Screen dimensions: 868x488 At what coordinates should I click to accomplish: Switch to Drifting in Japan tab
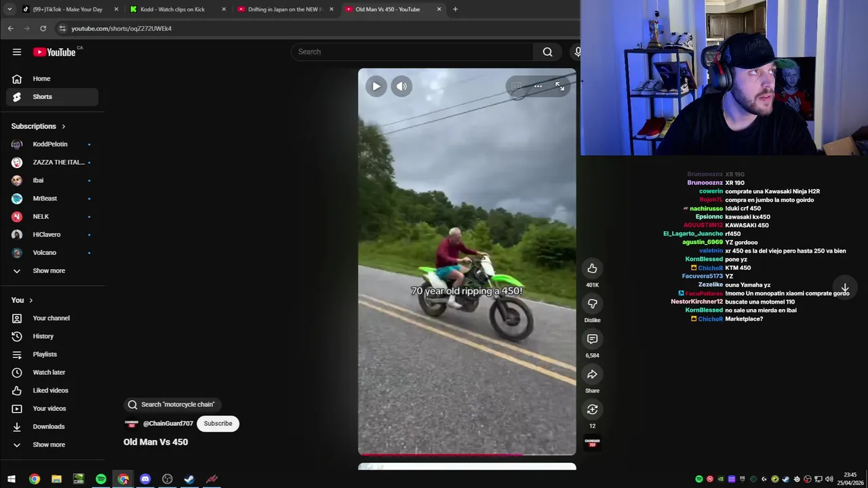click(285, 9)
